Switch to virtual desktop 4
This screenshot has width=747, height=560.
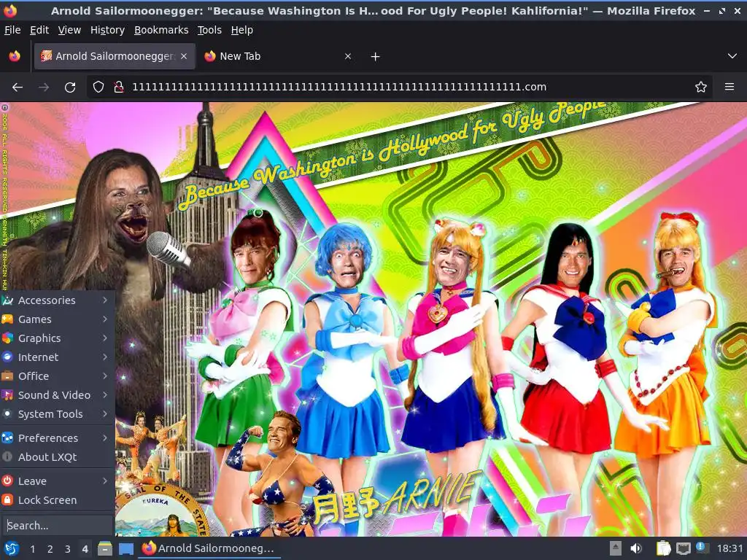click(x=85, y=549)
